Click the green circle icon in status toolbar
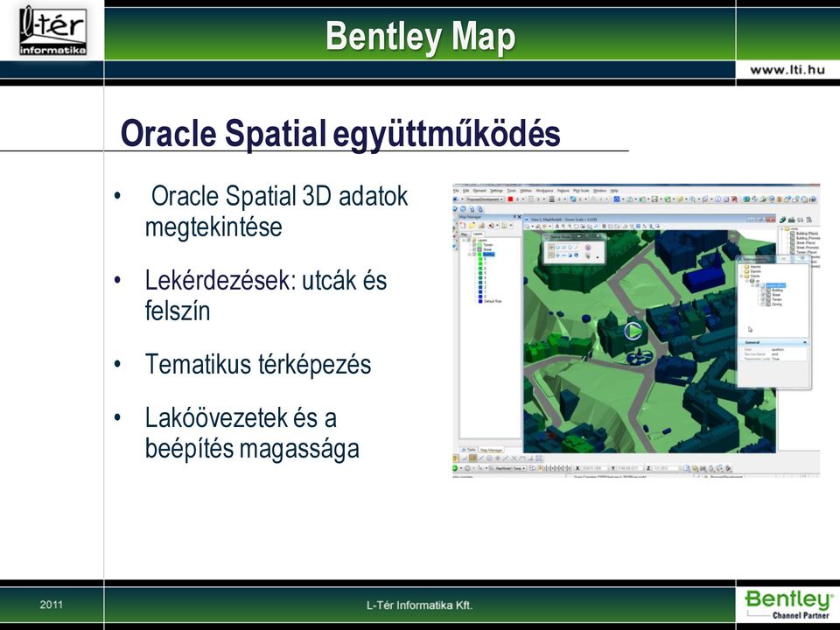Viewport: 840px width, 630px height. tap(455, 468)
